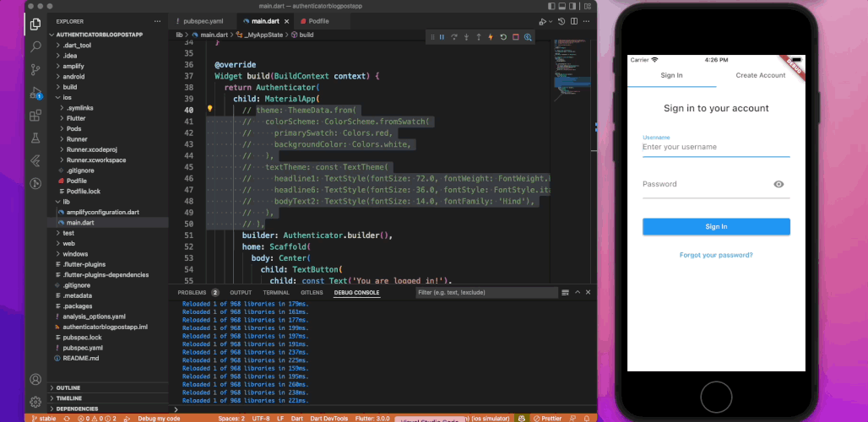Open the Search view in activity bar
868x422 pixels.
35,47
